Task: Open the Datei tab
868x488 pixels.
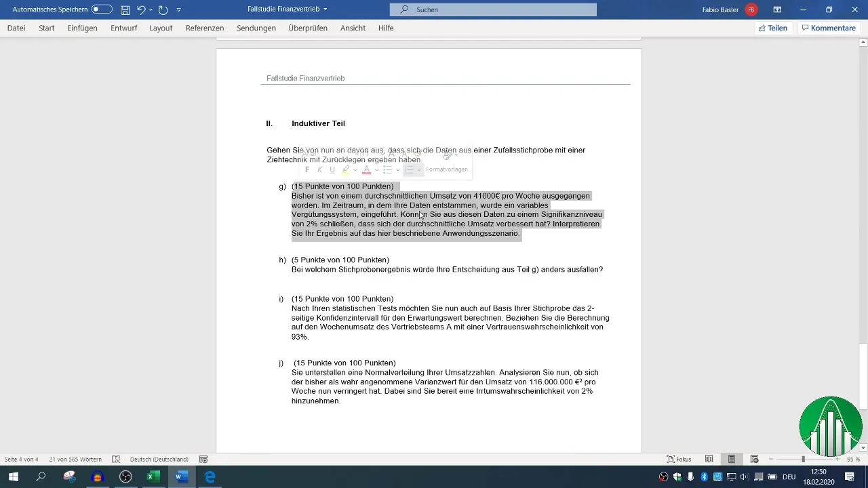Action: 16,28
